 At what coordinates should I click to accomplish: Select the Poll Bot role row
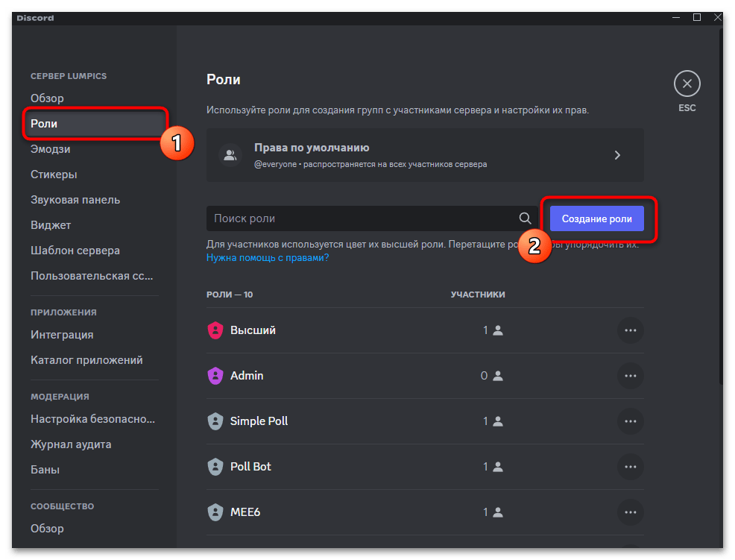click(335, 467)
